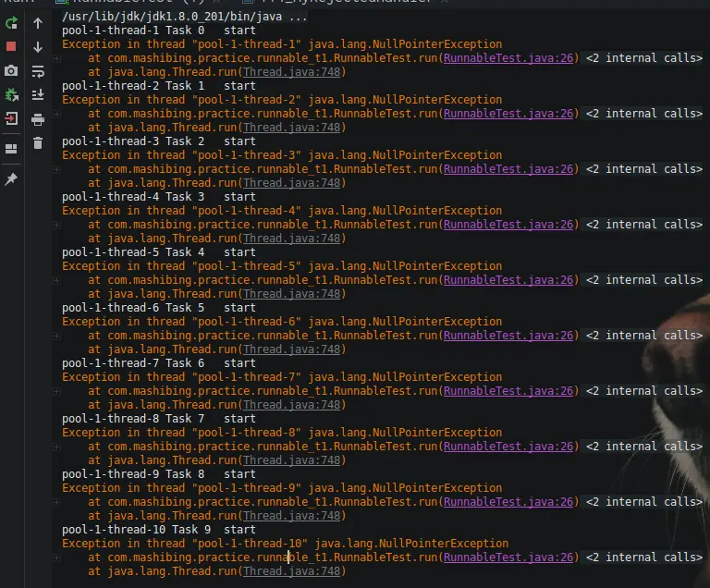Click the Attach Debugger bug icon
The image size is (710, 588).
click(11, 94)
